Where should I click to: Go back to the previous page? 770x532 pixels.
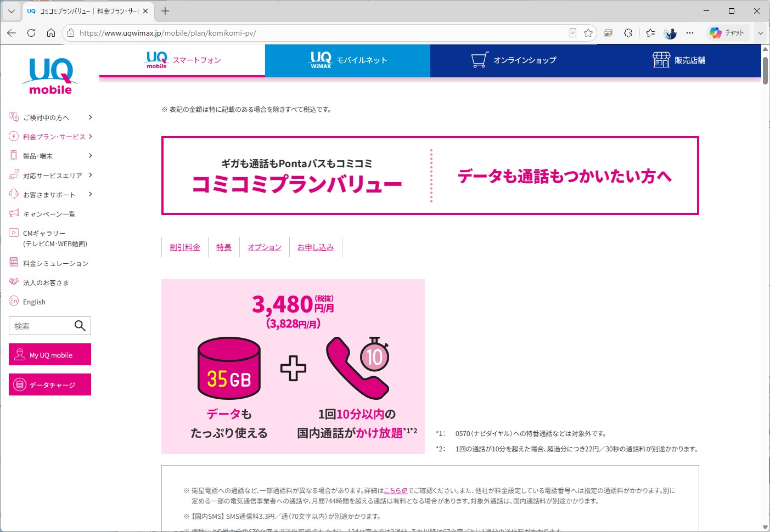[x=12, y=33]
